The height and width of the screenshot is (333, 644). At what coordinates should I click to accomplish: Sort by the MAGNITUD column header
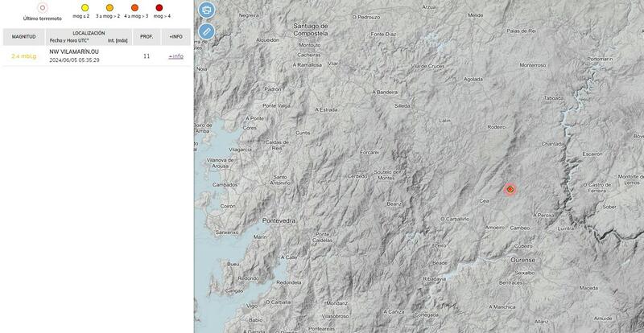click(24, 36)
